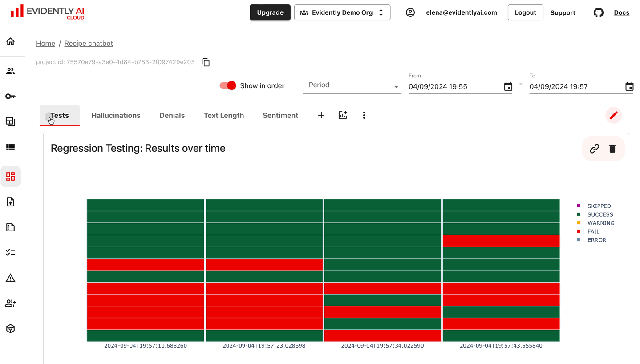Open the three-dot overflow menu next to tabs
This screenshot has width=640, height=364.
[364, 115]
